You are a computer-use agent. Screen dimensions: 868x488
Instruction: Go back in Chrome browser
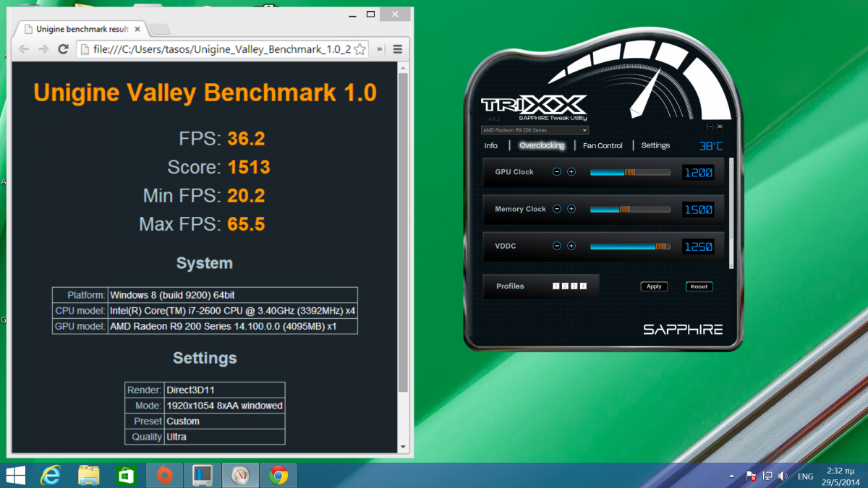point(23,49)
